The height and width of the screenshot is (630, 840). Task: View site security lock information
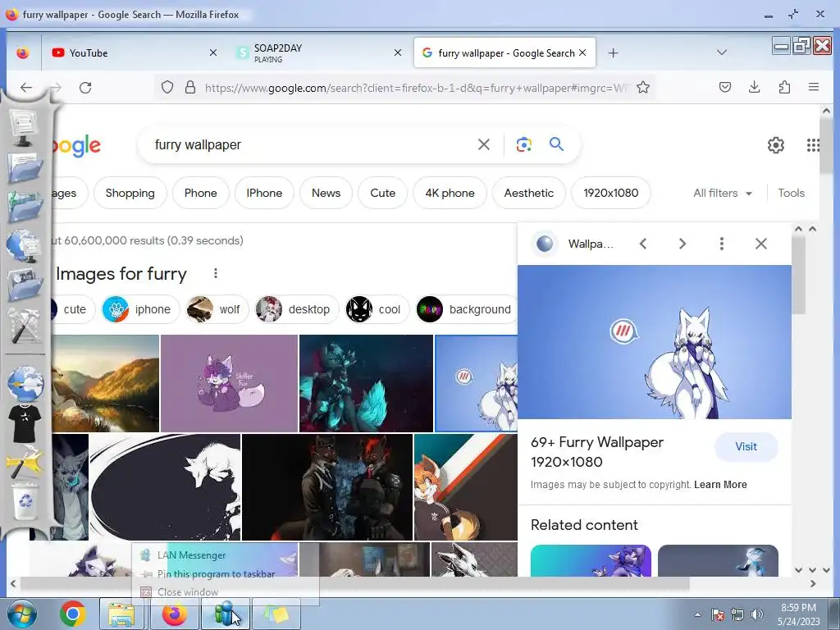coord(189,87)
